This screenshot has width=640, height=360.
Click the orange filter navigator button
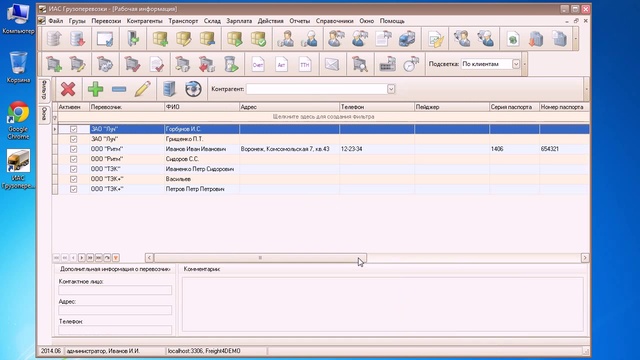(116, 258)
